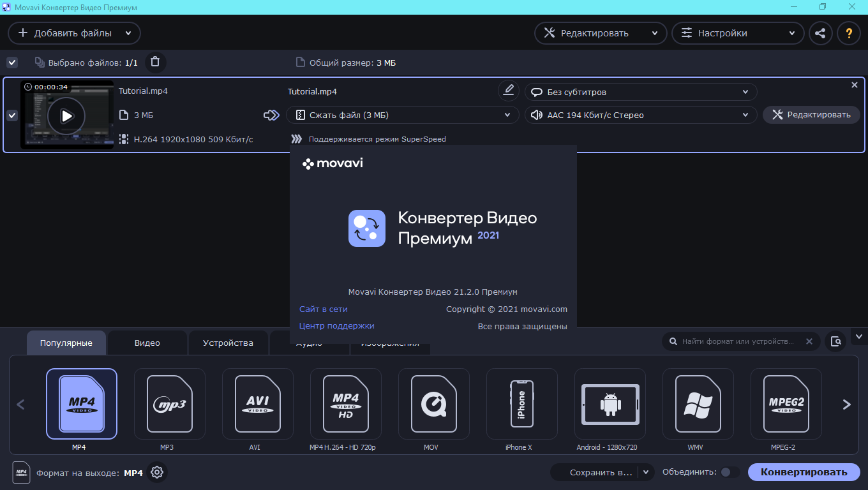Toggle the Объединить merge switch

point(730,472)
